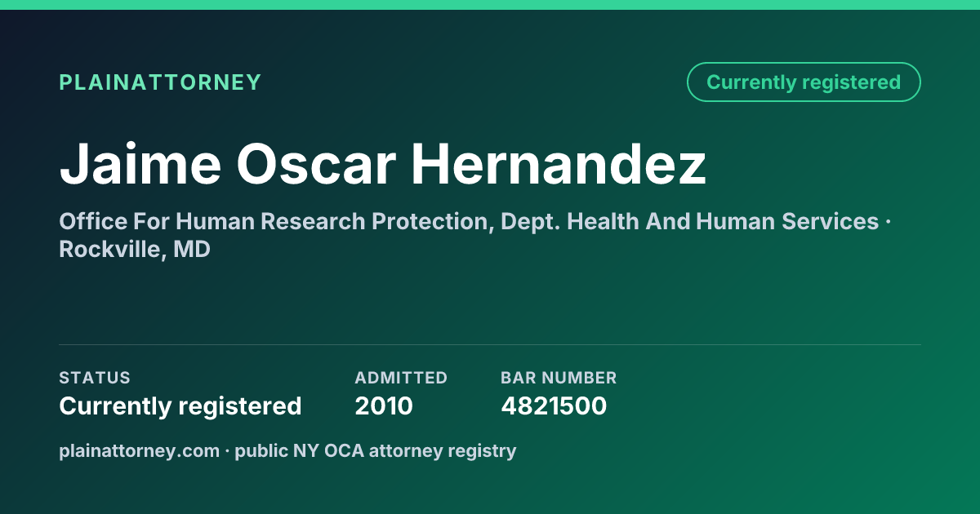
Task: Click the ADMITTED field label
Action: point(401,378)
